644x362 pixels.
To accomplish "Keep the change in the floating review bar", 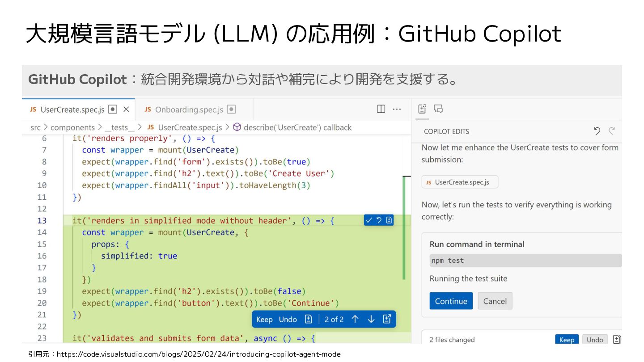I will 264,320.
